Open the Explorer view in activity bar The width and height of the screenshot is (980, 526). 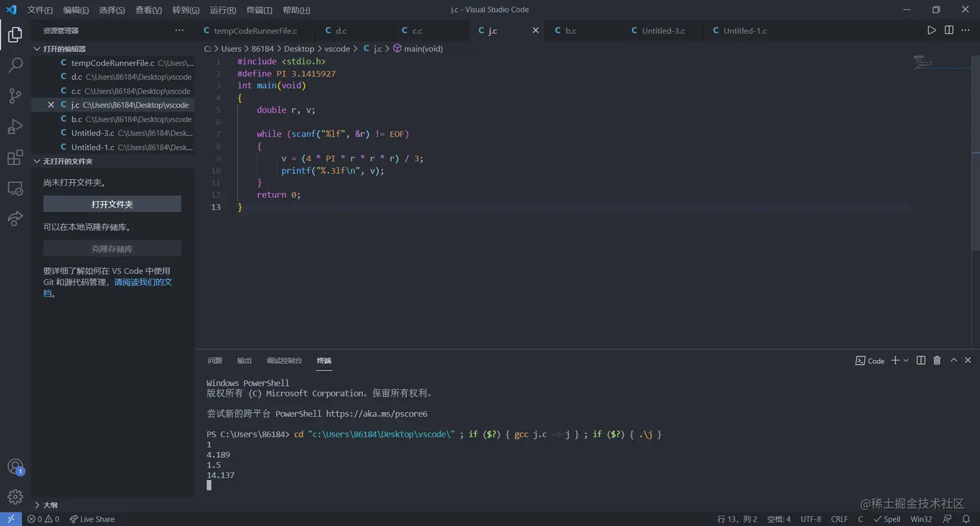point(15,35)
